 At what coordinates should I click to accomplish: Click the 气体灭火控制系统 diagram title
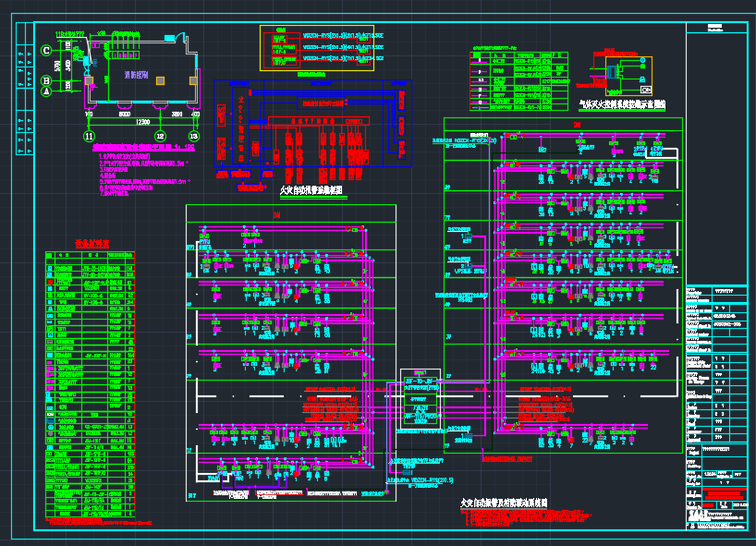coord(622,105)
